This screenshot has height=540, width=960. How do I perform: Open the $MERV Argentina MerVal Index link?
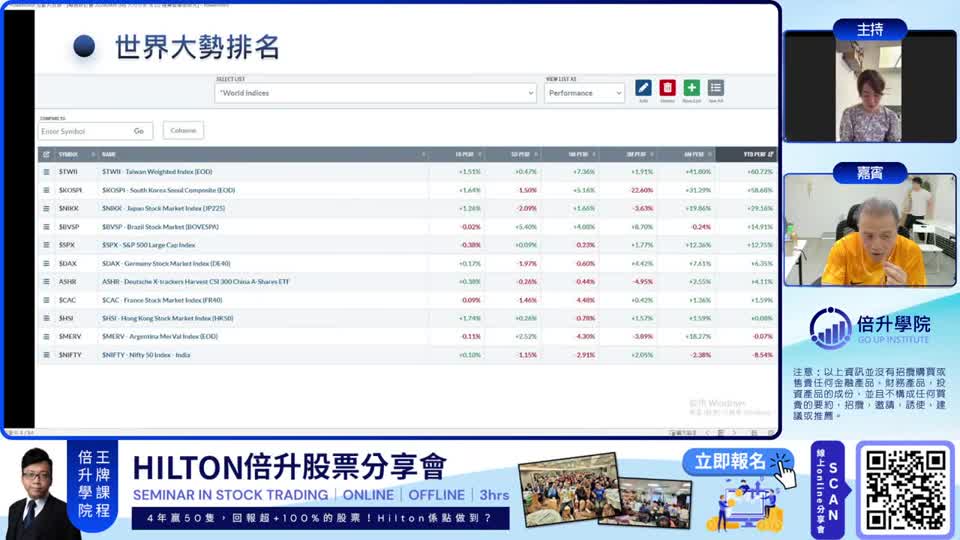(160, 337)
